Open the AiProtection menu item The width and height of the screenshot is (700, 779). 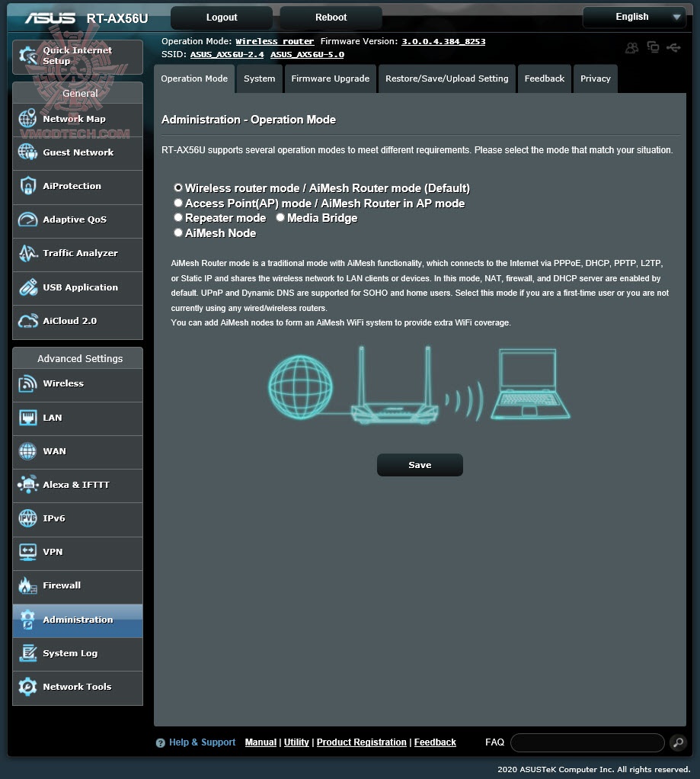pos(78,187)
